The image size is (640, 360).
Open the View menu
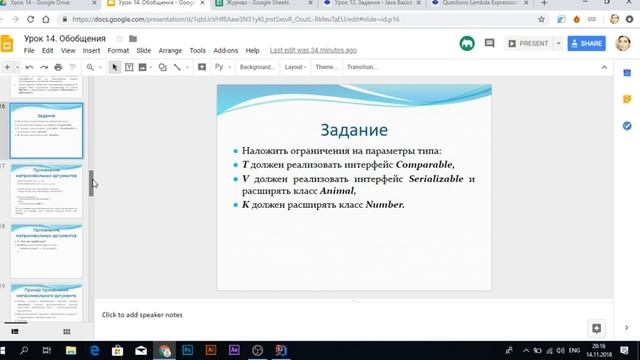click(x=68, y=51)
